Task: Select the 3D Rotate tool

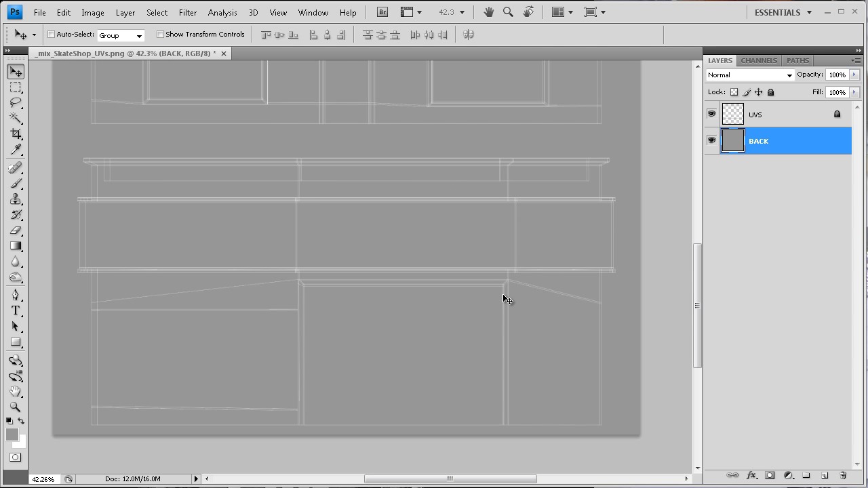Action: pos(16,361)
